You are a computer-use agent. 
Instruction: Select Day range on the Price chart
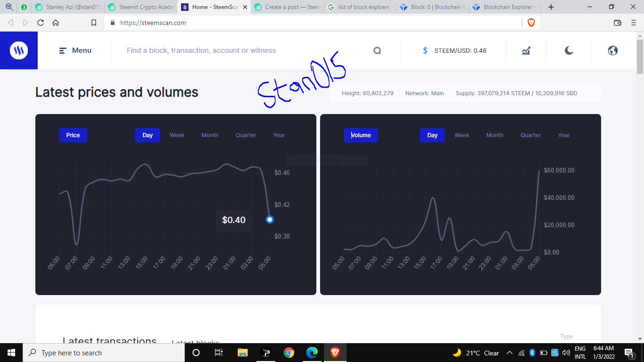[148, 135]
